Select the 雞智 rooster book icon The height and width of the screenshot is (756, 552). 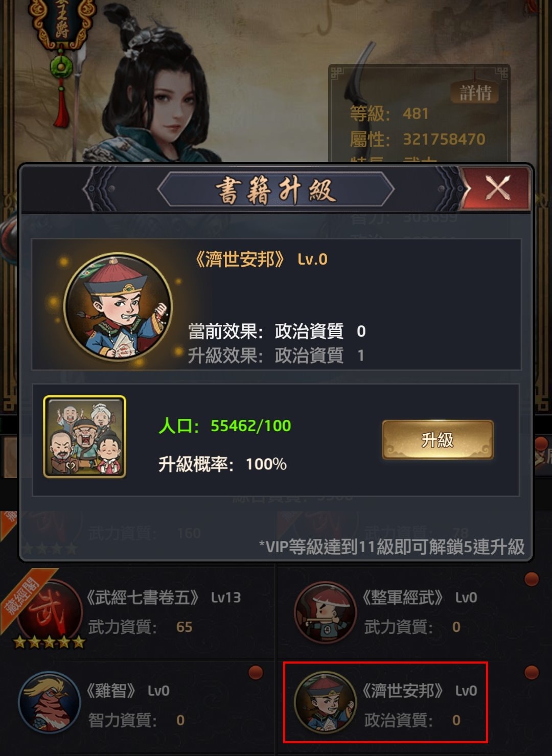[49, 702]
